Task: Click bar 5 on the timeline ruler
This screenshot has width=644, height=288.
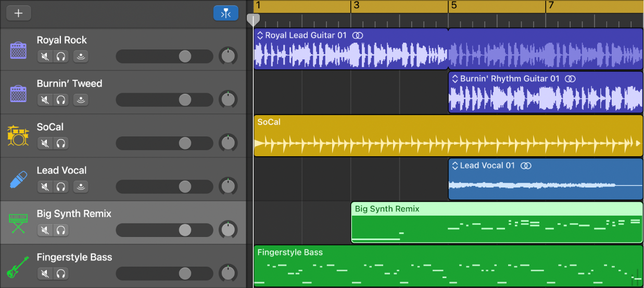Action: (x=453, y=6)
